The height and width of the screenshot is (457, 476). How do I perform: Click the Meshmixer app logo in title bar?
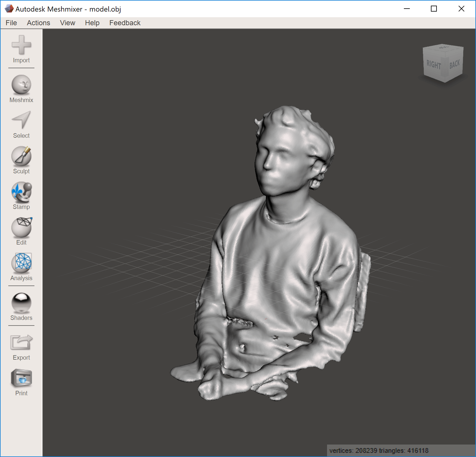pos(9,9)
